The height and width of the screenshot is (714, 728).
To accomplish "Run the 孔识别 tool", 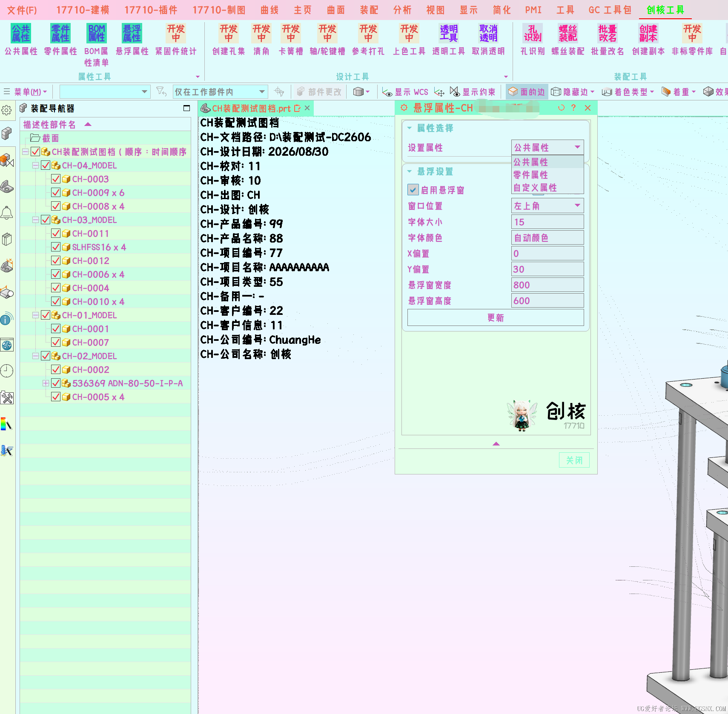I will coord(533,34).
